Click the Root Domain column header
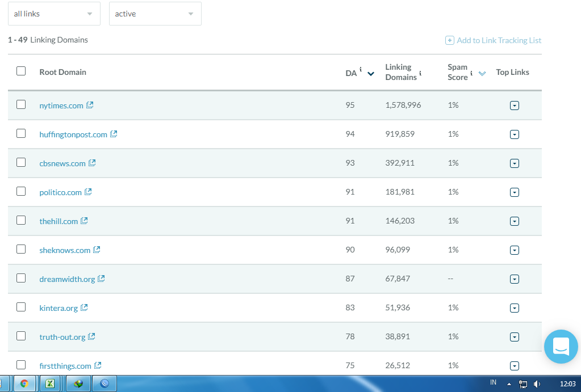Screen dimensions: 581x392 (x=62, y=72)
